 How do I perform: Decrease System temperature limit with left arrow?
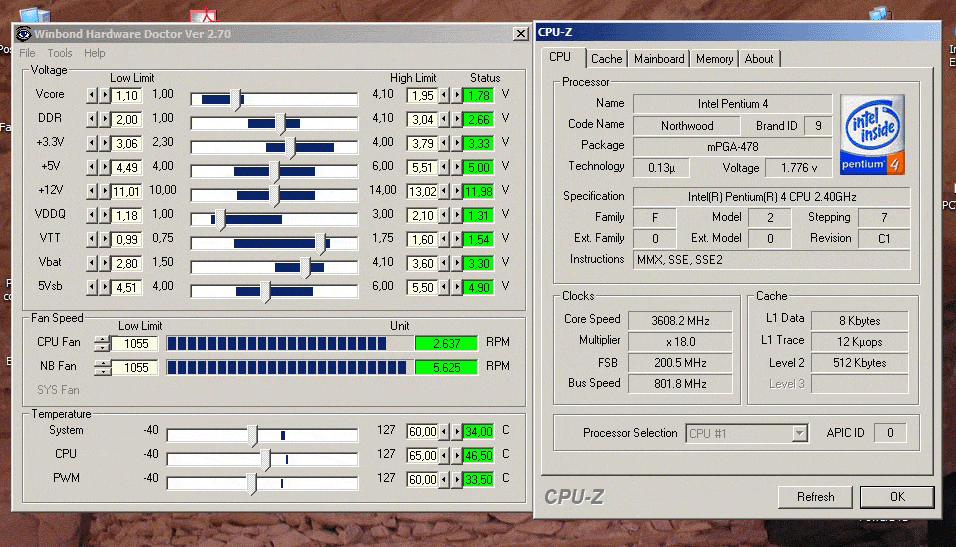[x=444, y=431]
